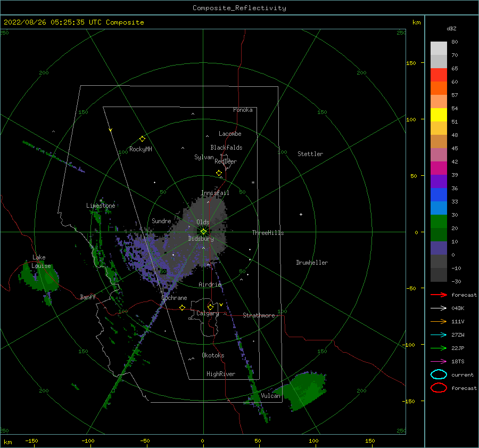
Task: Click the Airdrie city label
Action: click(x=210, y=284)
